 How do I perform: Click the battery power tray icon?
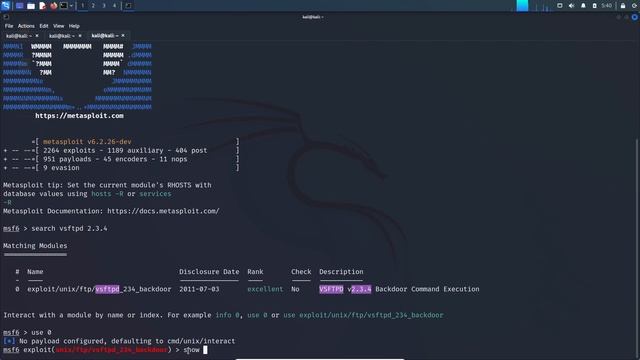click(594, 6)
